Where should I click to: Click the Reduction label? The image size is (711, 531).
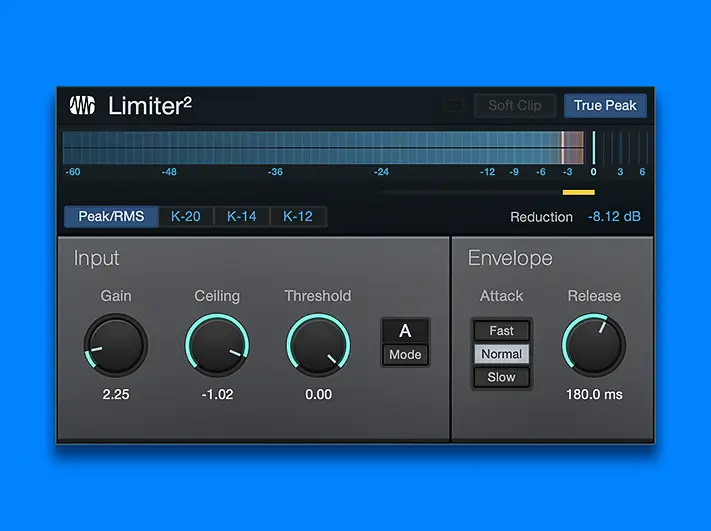click(x=541, y=217)
